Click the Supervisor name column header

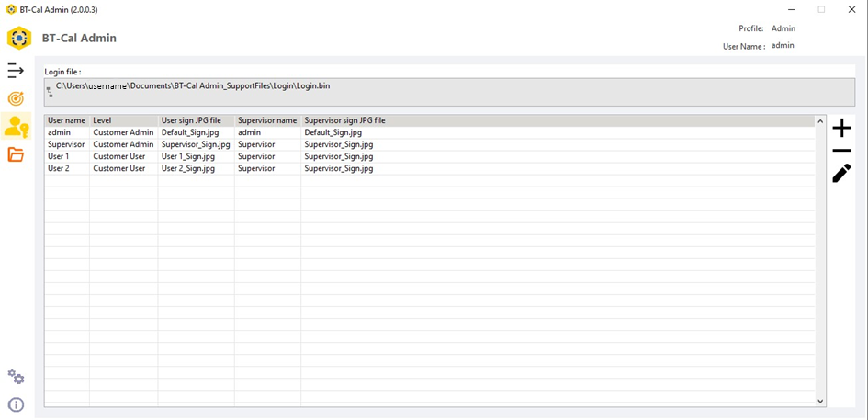[x=267, y=120]
